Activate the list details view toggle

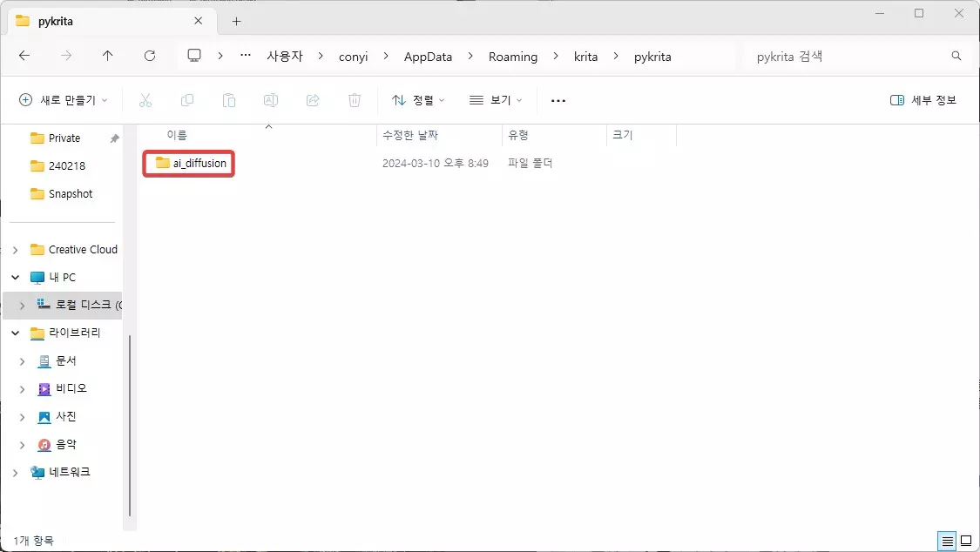pyautogui.click(x=946, y=541)
